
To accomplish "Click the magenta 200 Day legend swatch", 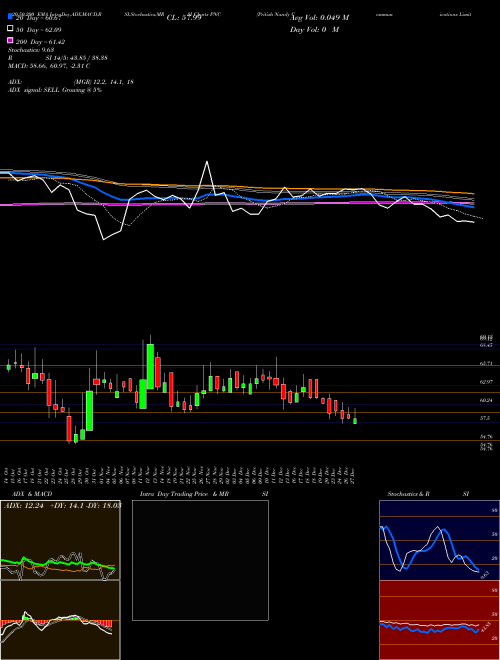I will [10, 41].
